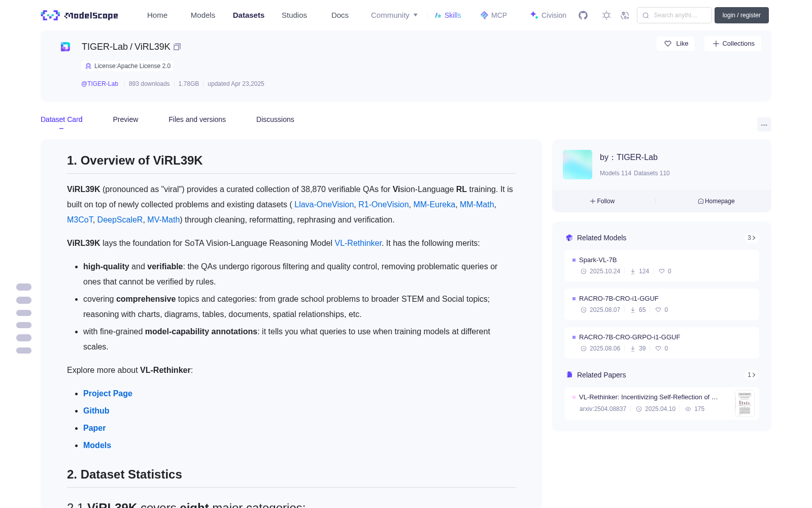Viewport: 812px width, 508px height.
Task: Expand Related Papers count arrow
Action: coord(752,375)
